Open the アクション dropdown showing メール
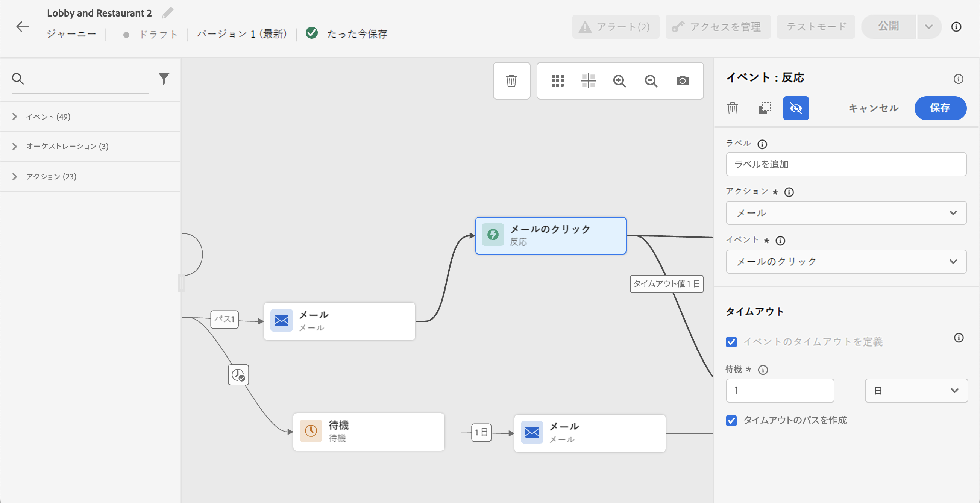Image resolution: width=980 pixels, height=503 pixels. pos(846,213)
